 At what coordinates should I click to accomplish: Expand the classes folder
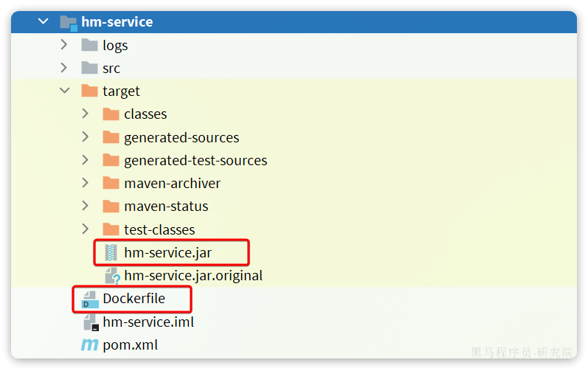click(86, 114)
